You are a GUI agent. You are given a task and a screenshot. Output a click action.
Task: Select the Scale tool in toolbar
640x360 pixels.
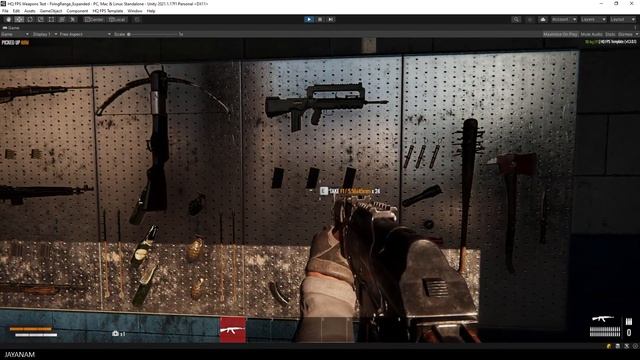(x=40, y=19)
